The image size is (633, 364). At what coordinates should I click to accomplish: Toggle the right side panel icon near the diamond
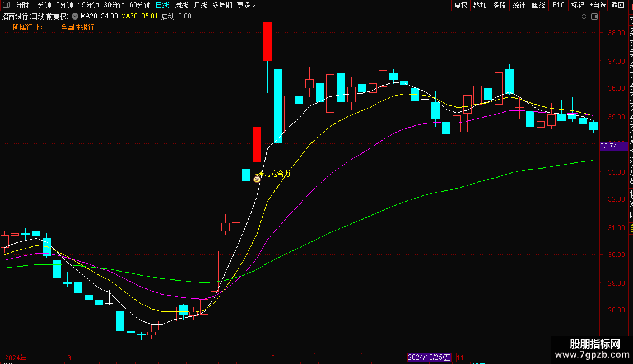594,17
